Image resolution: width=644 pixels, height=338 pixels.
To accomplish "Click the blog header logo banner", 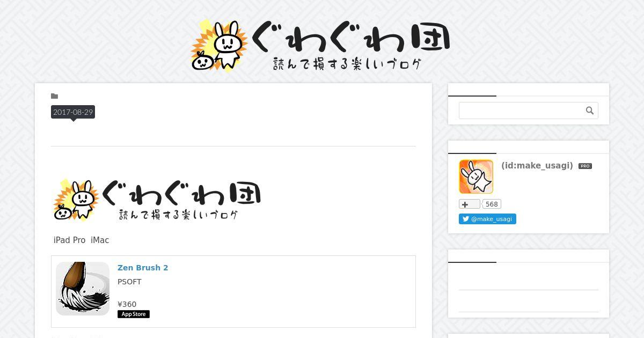I will (x=321, y=46).
